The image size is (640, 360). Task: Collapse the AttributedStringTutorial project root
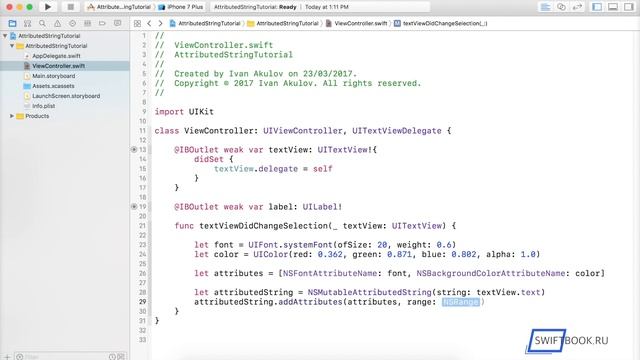tap(5, 36)
